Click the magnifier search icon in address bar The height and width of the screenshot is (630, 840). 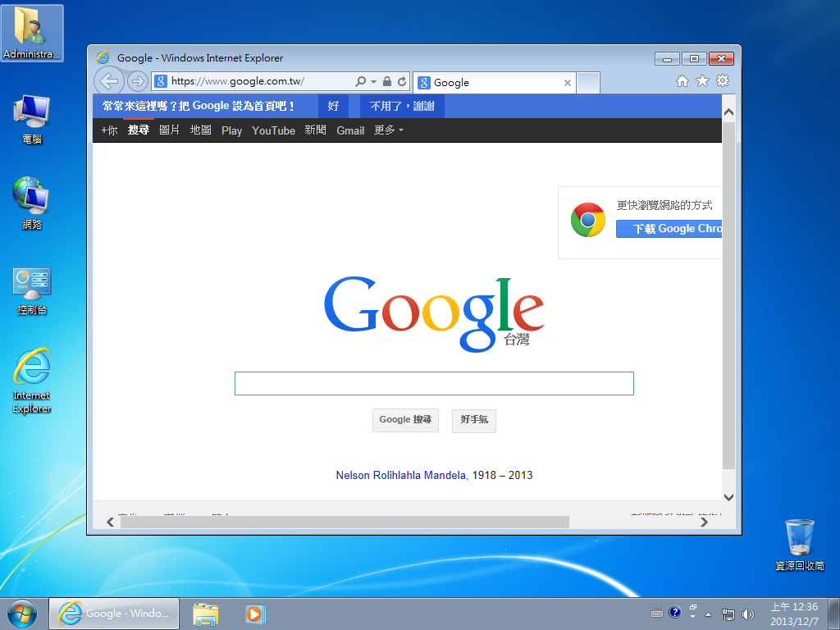[361, 81]
